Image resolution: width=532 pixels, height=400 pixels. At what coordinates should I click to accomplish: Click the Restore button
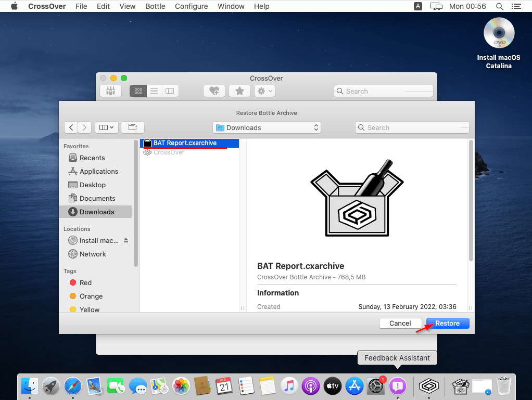(x=448, y=323)
